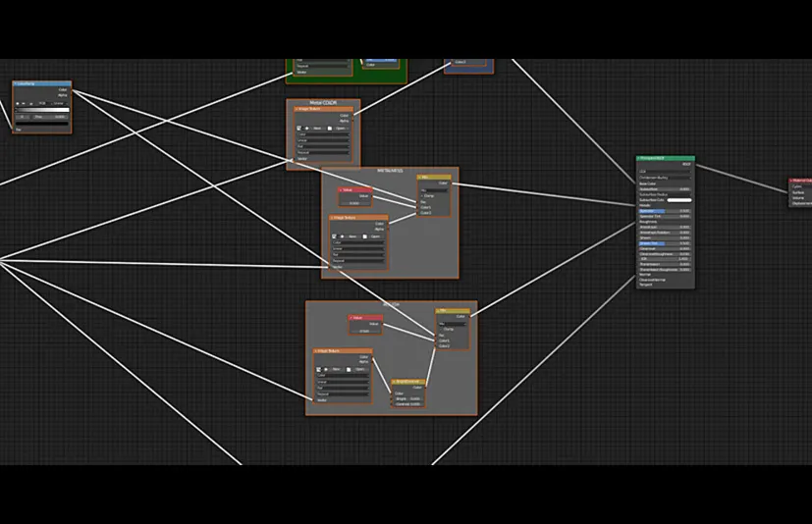Click New in the METALNESS Image Texture node
The width and height of the screenshot is (812, 524).
pyautogui.click(x=352, y=236)
